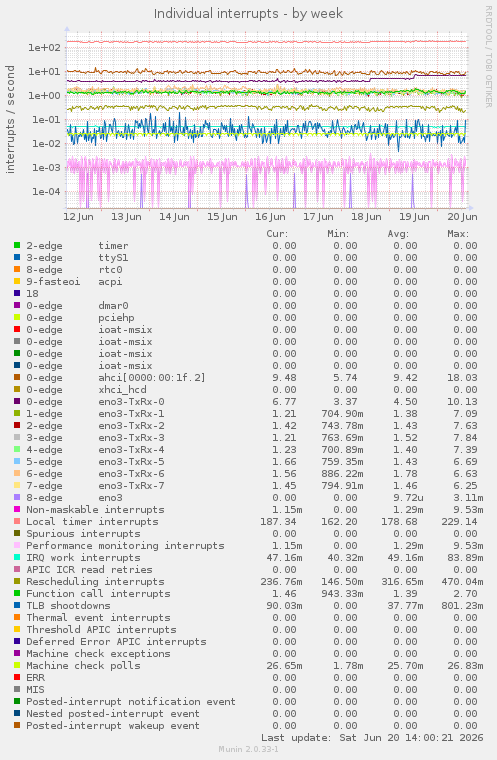The image size is (497, 760).
Task: Click the Max: column header
Action: click(x=458, y=234)
